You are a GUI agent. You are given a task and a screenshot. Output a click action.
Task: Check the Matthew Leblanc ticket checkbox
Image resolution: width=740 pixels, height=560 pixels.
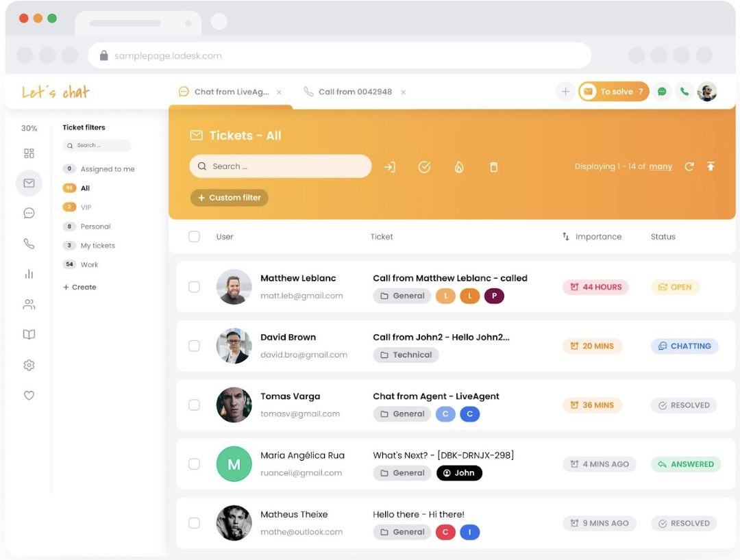(x=194, y=287)
